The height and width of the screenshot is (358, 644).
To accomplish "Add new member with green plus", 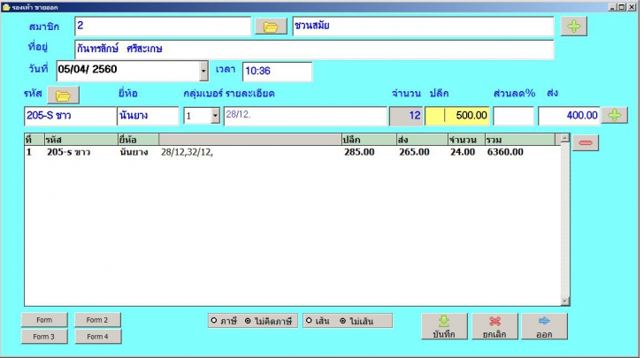I will (574, 27).
